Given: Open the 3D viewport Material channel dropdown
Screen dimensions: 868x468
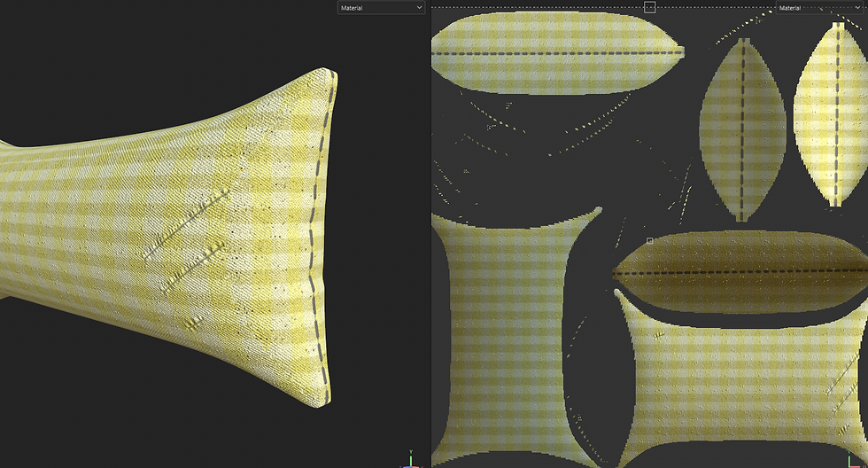Looking at the screenshot, I should pyautogui.click(x=381, y=8).
